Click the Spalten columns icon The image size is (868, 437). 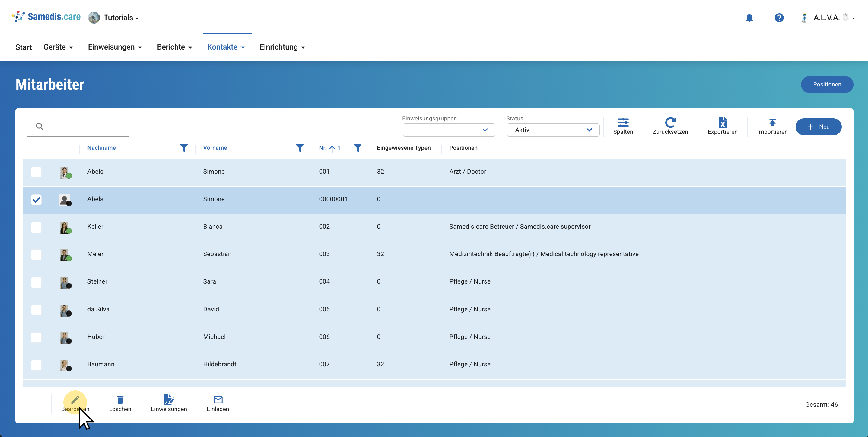pos(623,122)
